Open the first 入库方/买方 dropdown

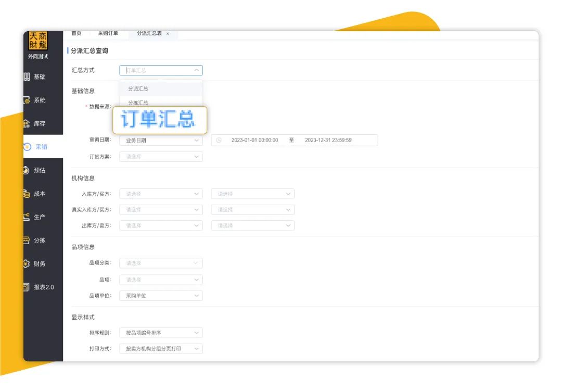click(x=161, y=194)
